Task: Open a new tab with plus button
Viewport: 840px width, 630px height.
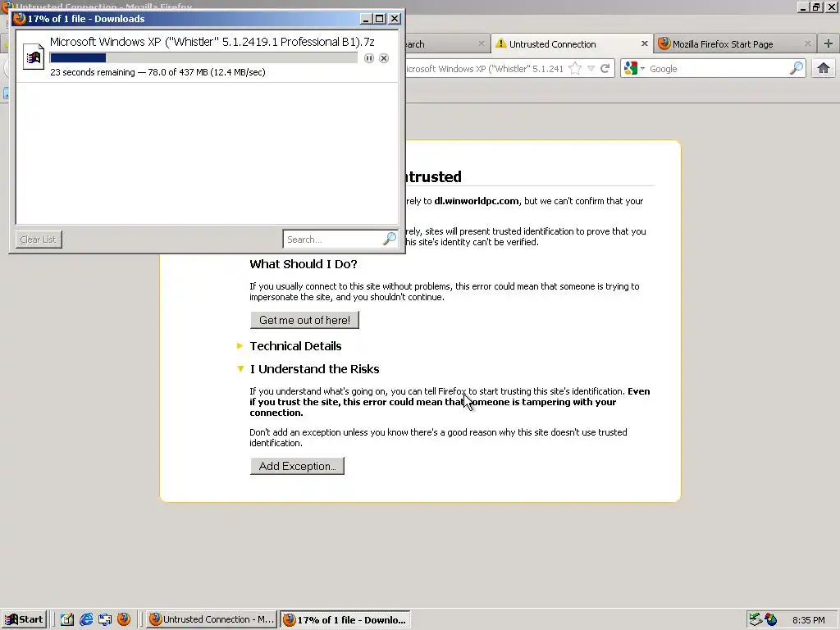Action: [x=829, y=43]
